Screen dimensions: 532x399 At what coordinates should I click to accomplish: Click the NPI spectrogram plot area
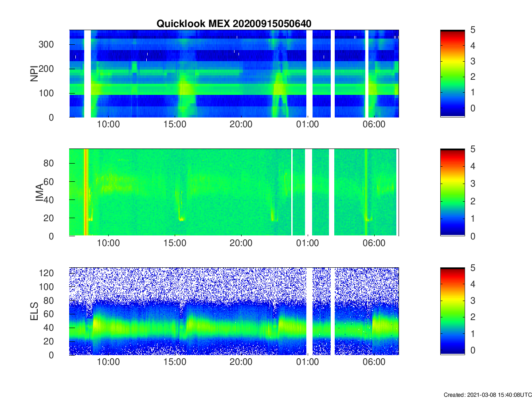point(234,74)
